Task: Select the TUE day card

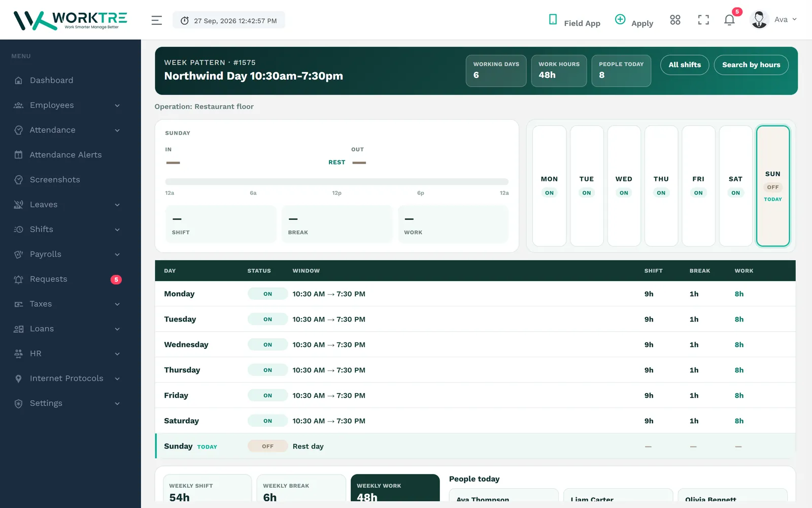Action: (587, 186)
